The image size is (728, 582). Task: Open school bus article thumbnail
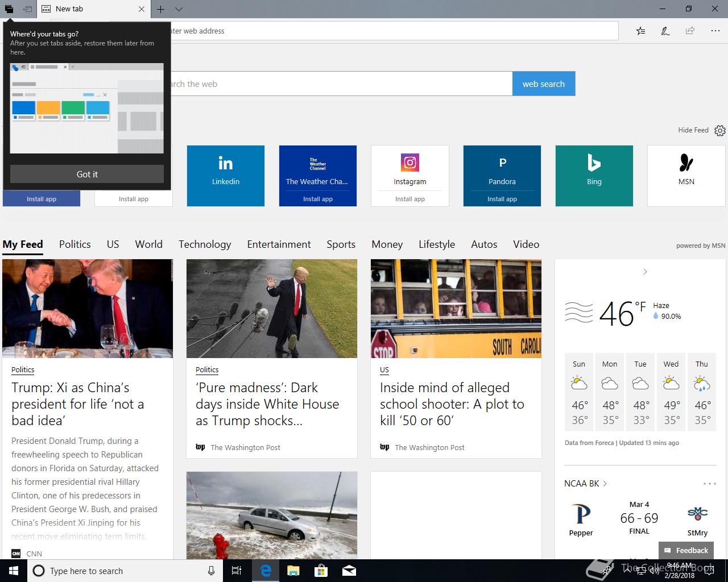click(x=456, y=309)
